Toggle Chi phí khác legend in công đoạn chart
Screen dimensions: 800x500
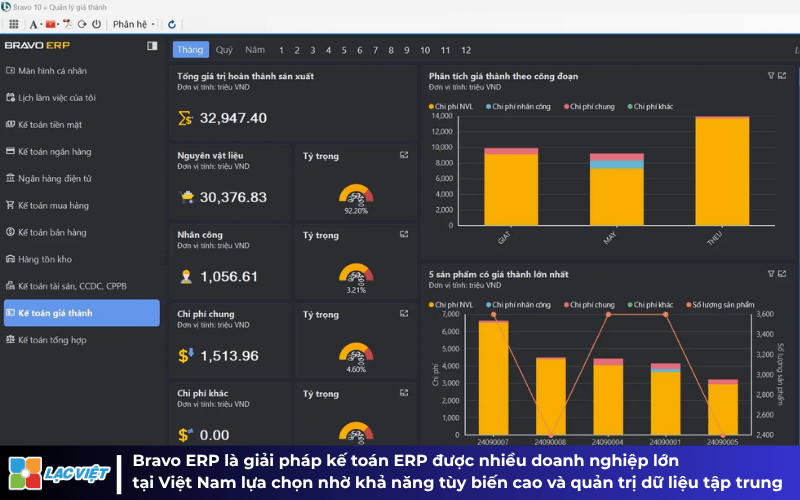pos(651,107)
